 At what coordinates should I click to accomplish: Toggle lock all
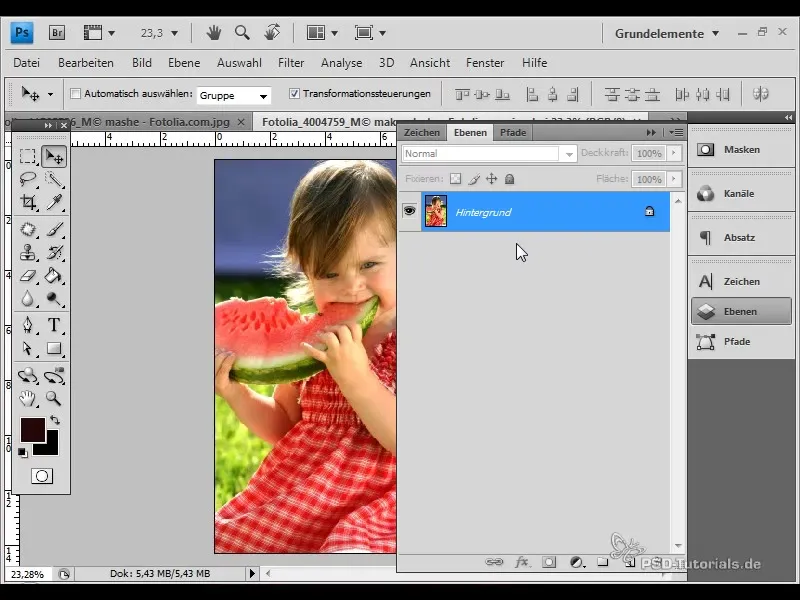click(509, 179)
